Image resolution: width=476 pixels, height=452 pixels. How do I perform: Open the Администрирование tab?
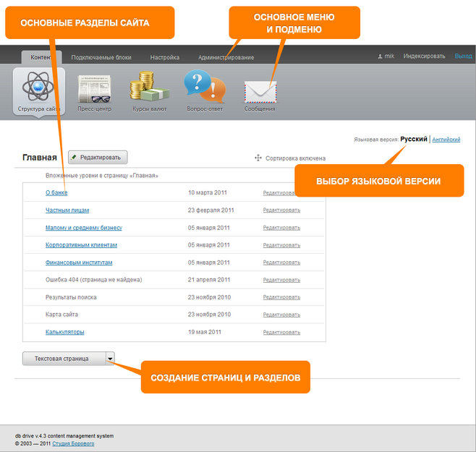pyautogui.click(x=226, y=57)
